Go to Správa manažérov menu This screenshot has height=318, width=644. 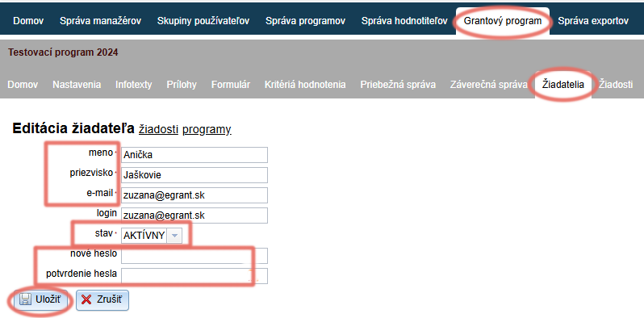pos(100,21)
